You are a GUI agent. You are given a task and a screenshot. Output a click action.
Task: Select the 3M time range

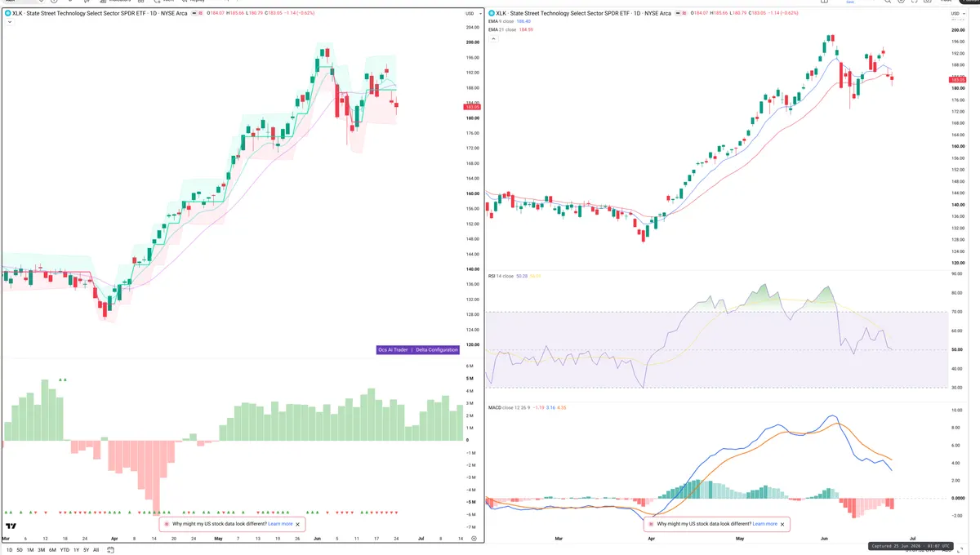click(41, 550)
